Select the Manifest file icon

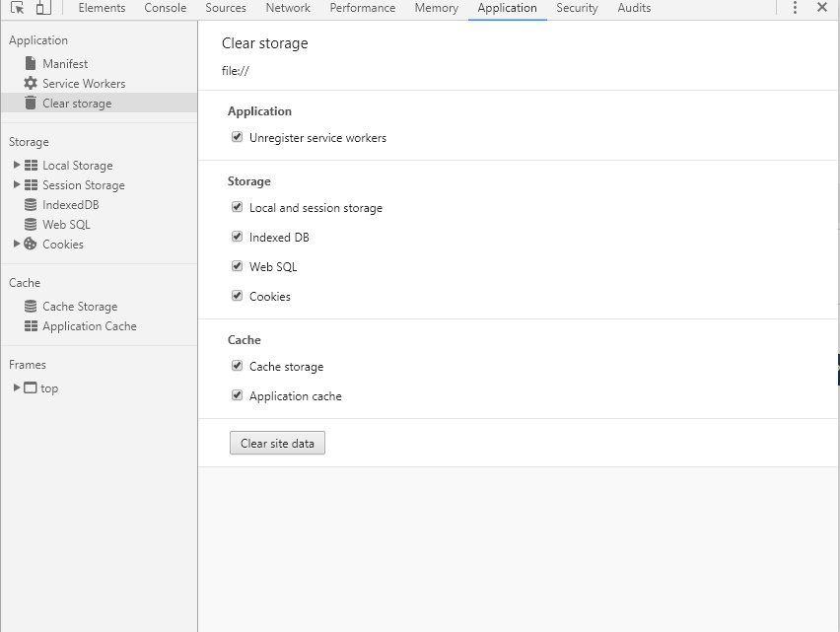[x=31, y=64]
